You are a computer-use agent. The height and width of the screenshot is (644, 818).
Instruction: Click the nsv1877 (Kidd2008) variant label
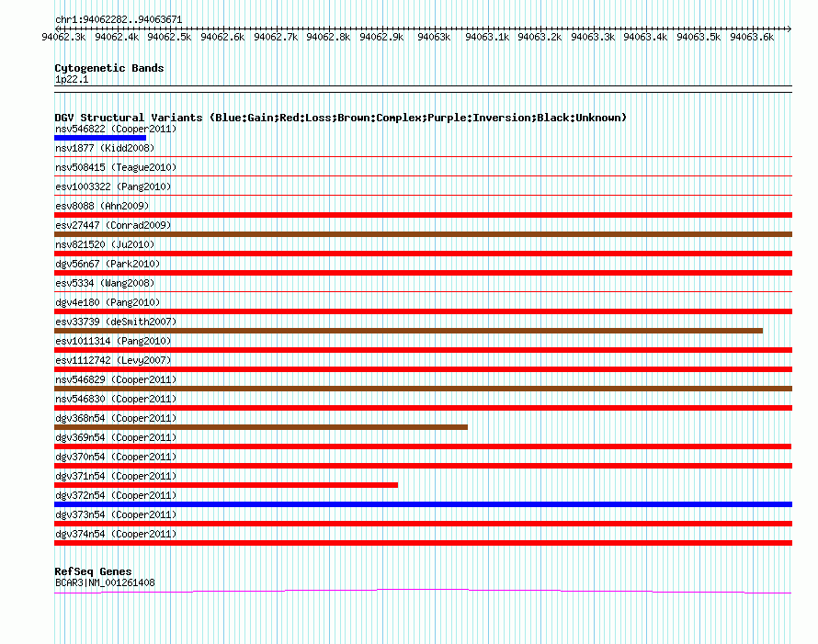click(105, 148)
